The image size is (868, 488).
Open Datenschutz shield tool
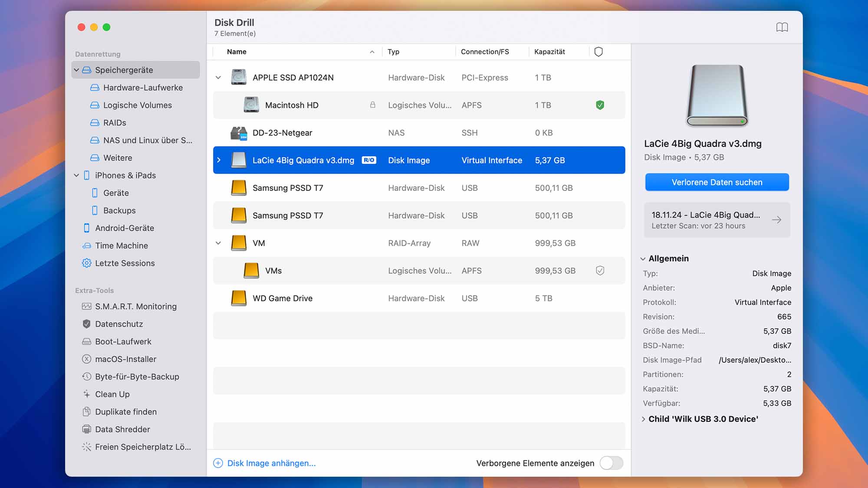click(118, 324)
